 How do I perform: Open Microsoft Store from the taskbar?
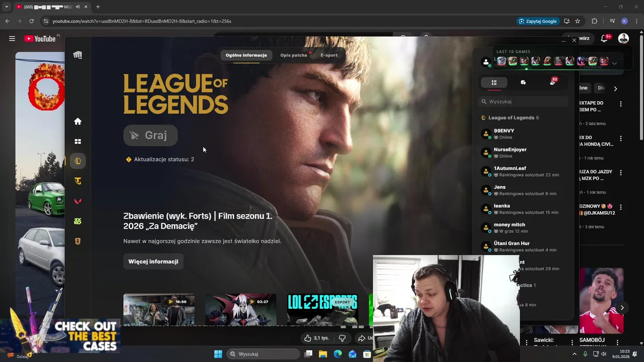pos(367,354)
